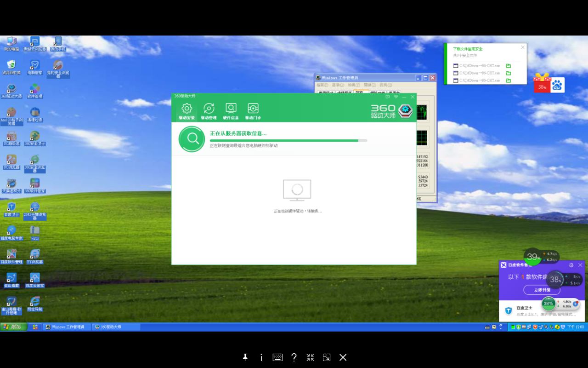Open 360安全卫士 desktop shortcut
Image resolution: width=588 pixels, height=368 pixels.
pos(35,137)
